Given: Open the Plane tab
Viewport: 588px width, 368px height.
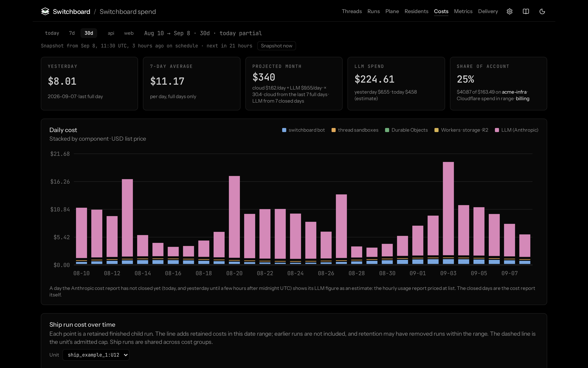Looking at the screenshot, I should click(392, 11).
